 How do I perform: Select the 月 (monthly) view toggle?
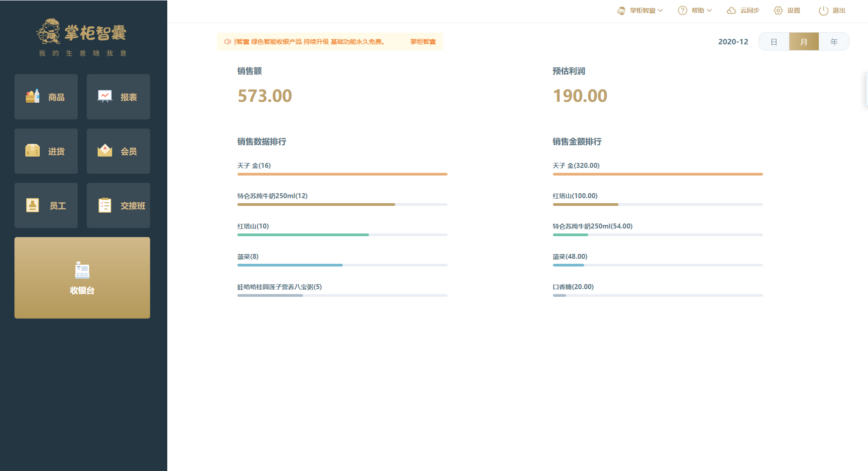pyautogui.click(x=804, y=41)
